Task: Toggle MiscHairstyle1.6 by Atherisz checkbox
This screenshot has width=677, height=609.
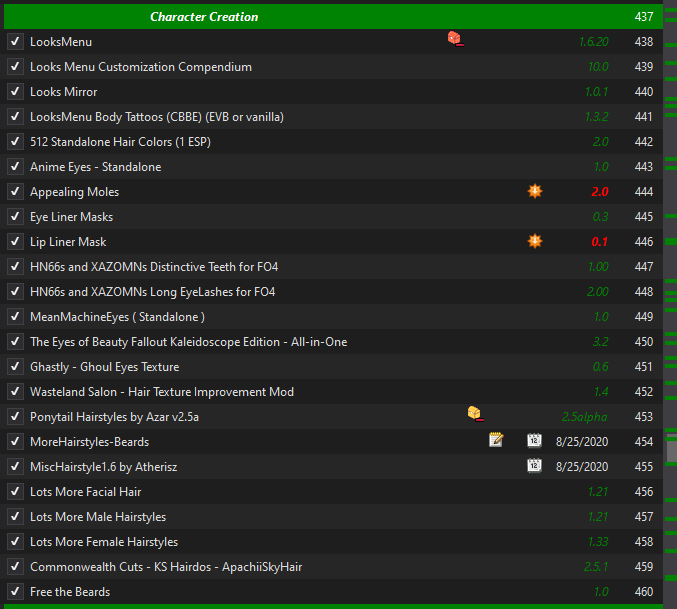Action: coord(15,467)
